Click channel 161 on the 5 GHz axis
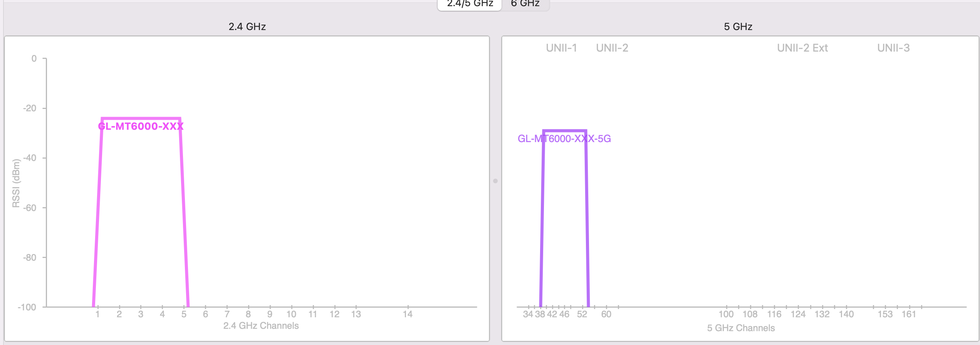This screenshot has height=345, width=980. (908, 314)
